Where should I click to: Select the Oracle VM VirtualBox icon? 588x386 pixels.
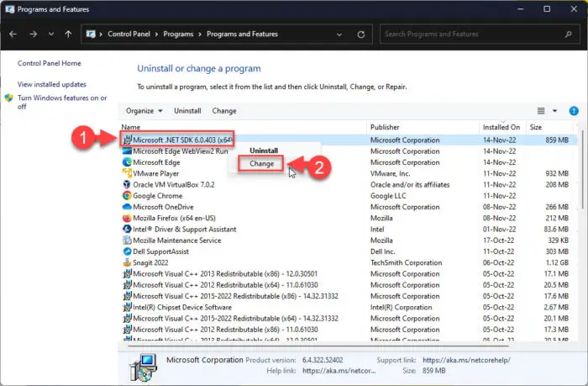click(x=127, y=184)
